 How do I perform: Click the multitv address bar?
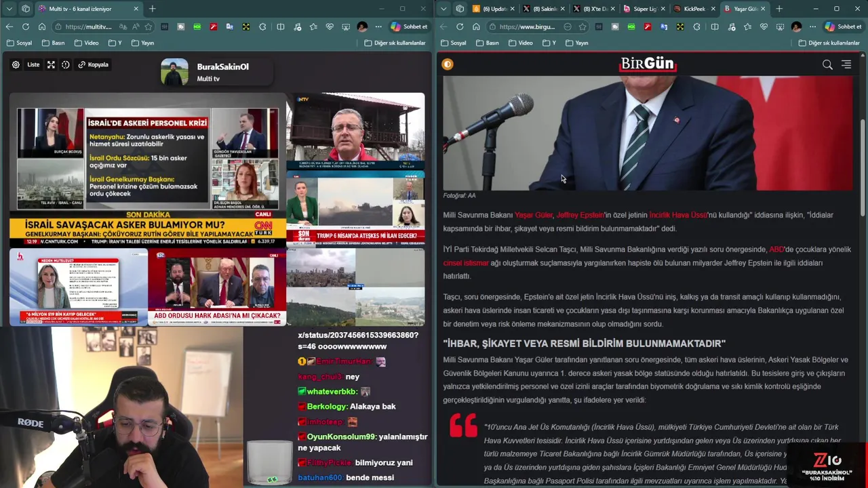[x=88, y=26]
